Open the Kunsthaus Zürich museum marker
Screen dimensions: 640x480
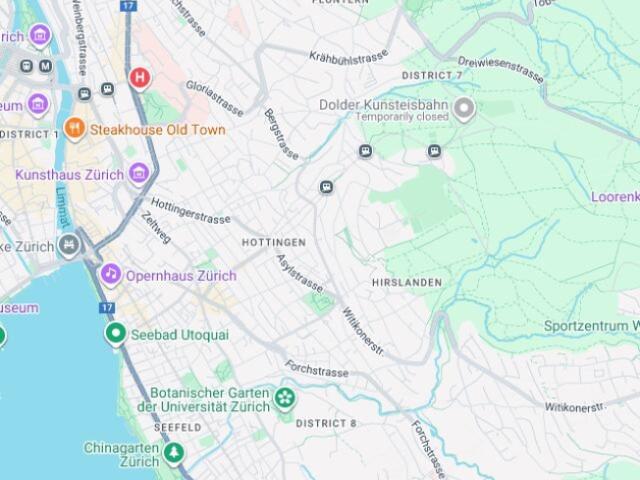point(139,174)
